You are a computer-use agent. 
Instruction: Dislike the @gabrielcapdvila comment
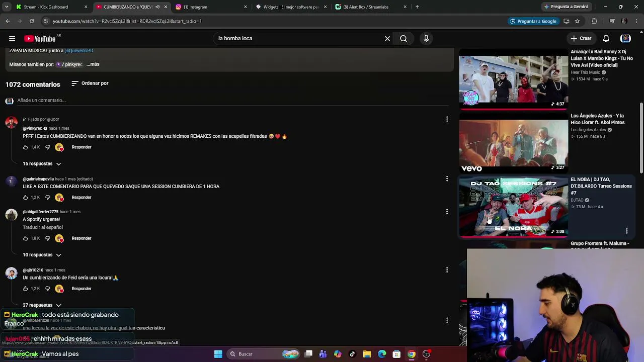(x=48, y=198)
